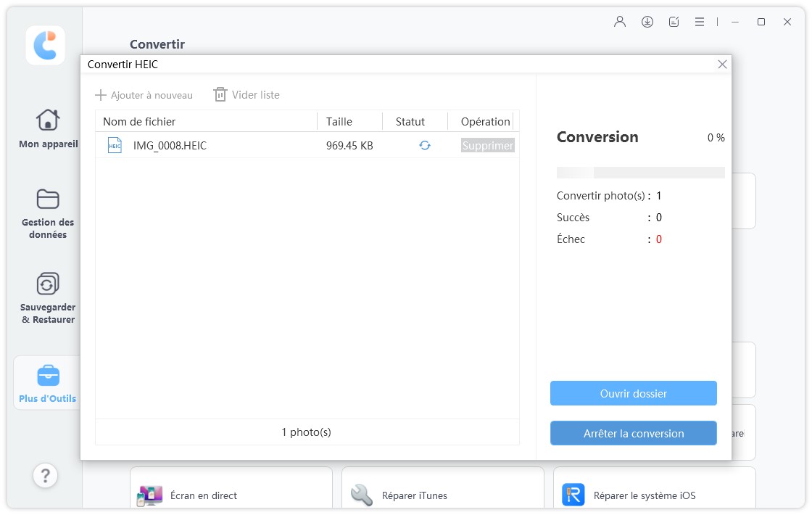Screen dimensions: 812x515
Task: Close the Convertir HEIC dialog
Action: [x=722, y=65]
